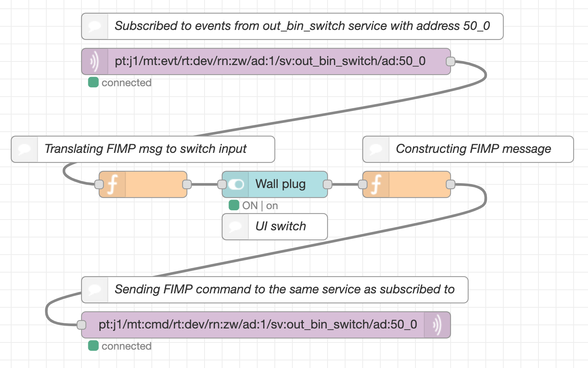Select the pt:j1/mt:cmd publish node label
Viewport: 588px width, 368px height.
tap(258, 324)
